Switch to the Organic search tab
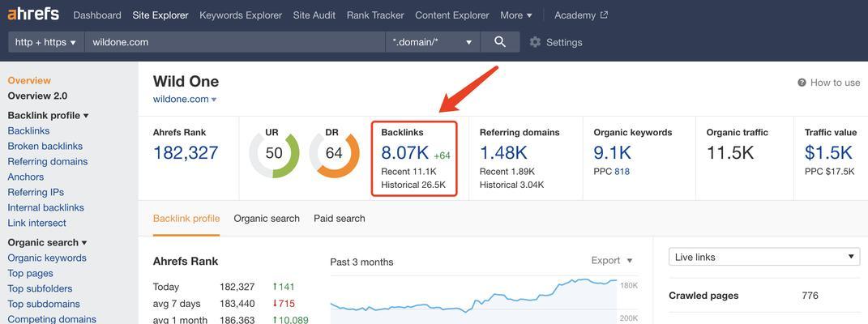 tap(267, 219)
